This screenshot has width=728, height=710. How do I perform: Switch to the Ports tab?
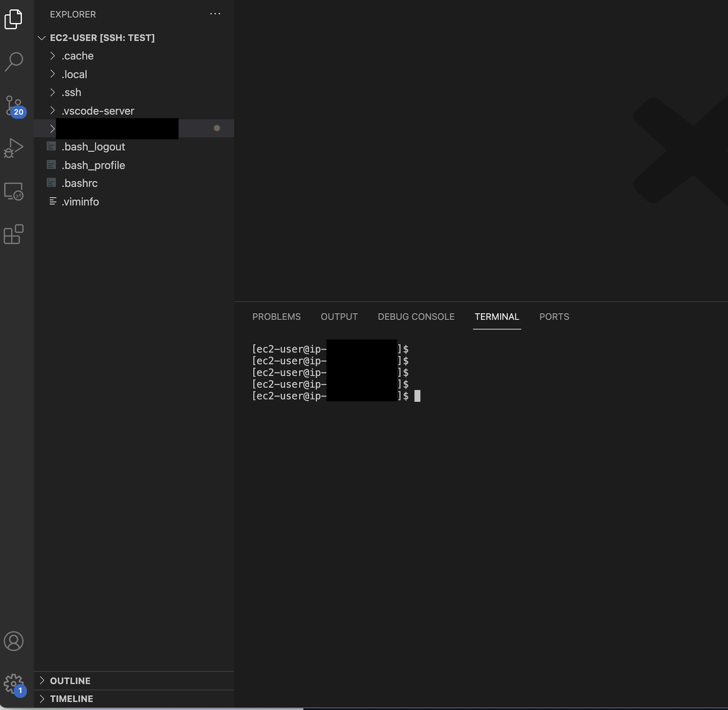(x=554, y=317)
